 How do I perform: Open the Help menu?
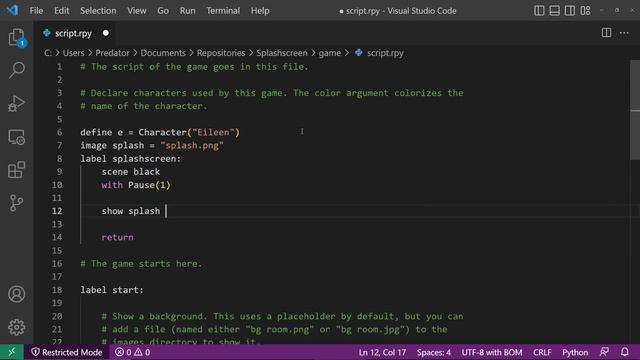click(260, 11)
